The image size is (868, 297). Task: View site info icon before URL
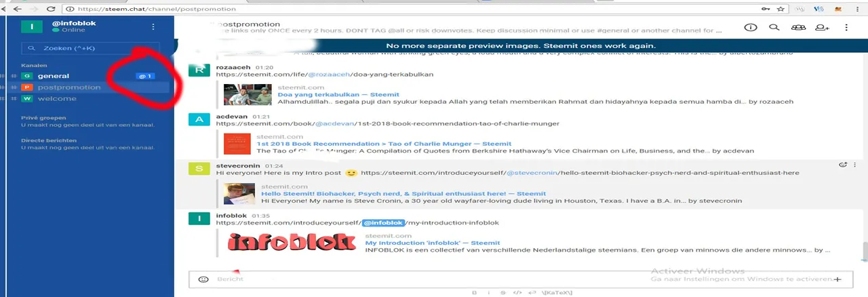[x=71, y=9]
